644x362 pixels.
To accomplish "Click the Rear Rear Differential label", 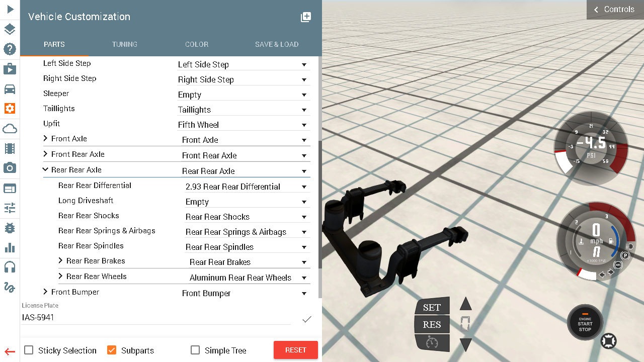I will (95, 186).
